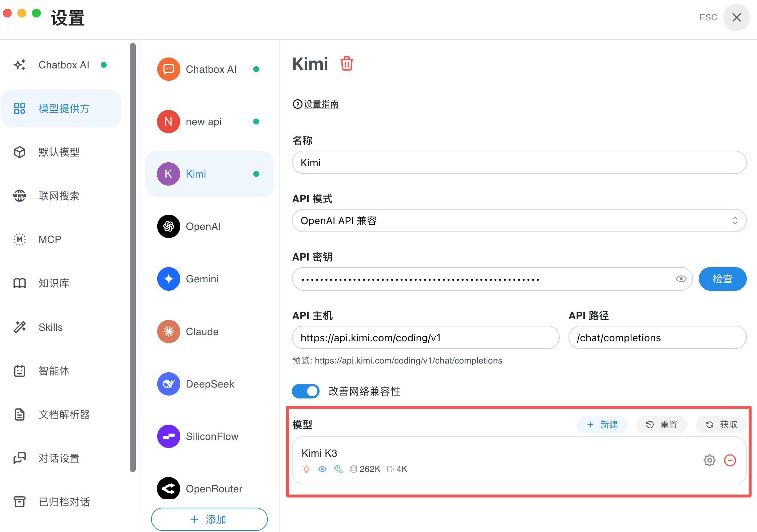Delete the Kimi provider via trash icon
The height and width of the screenshot is (532, 757).
coord(346,64)
